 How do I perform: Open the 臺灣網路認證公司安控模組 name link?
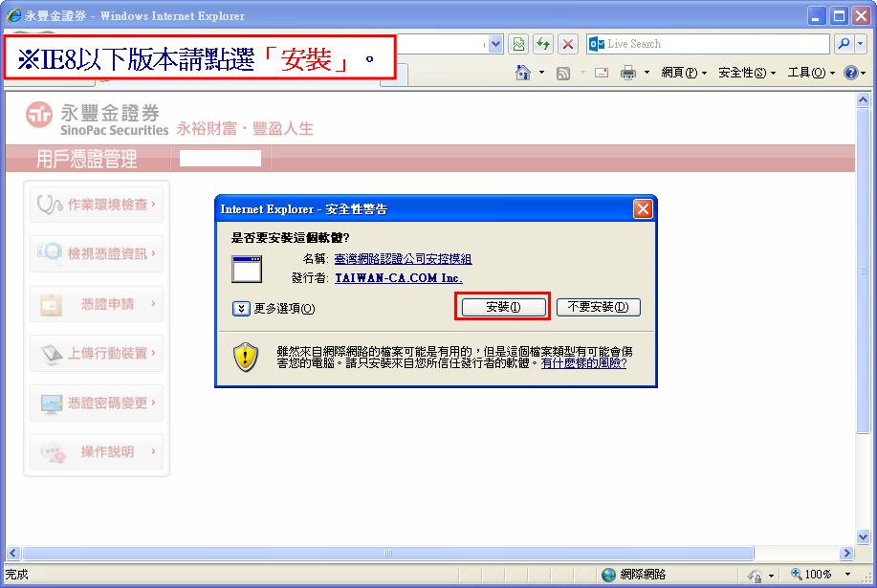[403, 259]
